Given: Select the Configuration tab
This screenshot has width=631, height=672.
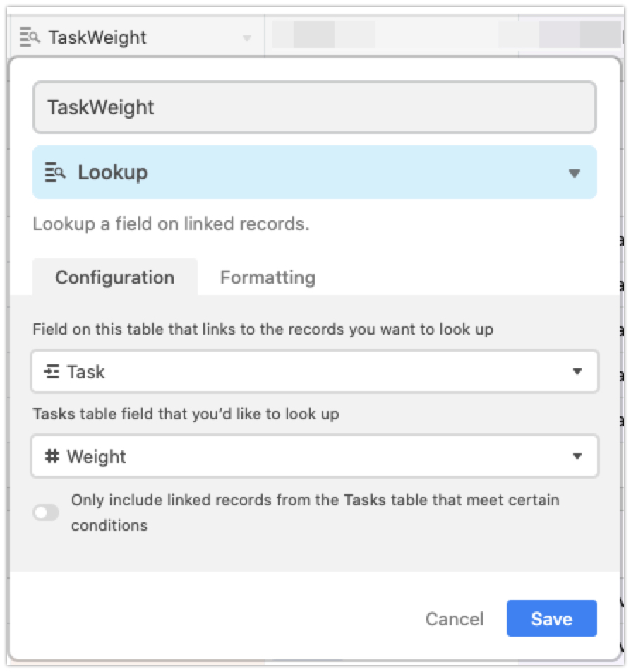Looking at the screenshot, I should tap(116, 277).
